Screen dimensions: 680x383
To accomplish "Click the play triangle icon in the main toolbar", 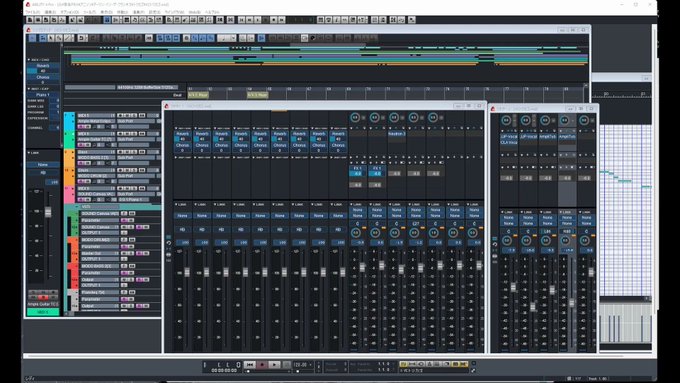I will [x=258, y=20].
